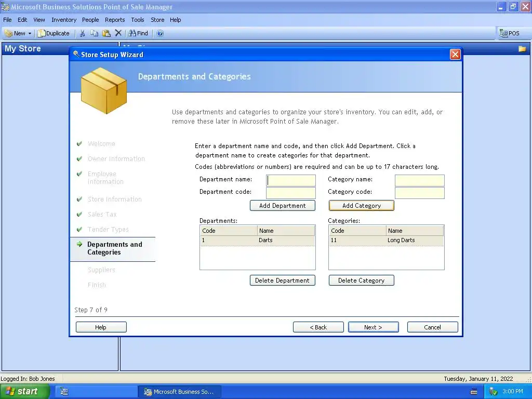Focus the Department name field

tap(291, 180)
